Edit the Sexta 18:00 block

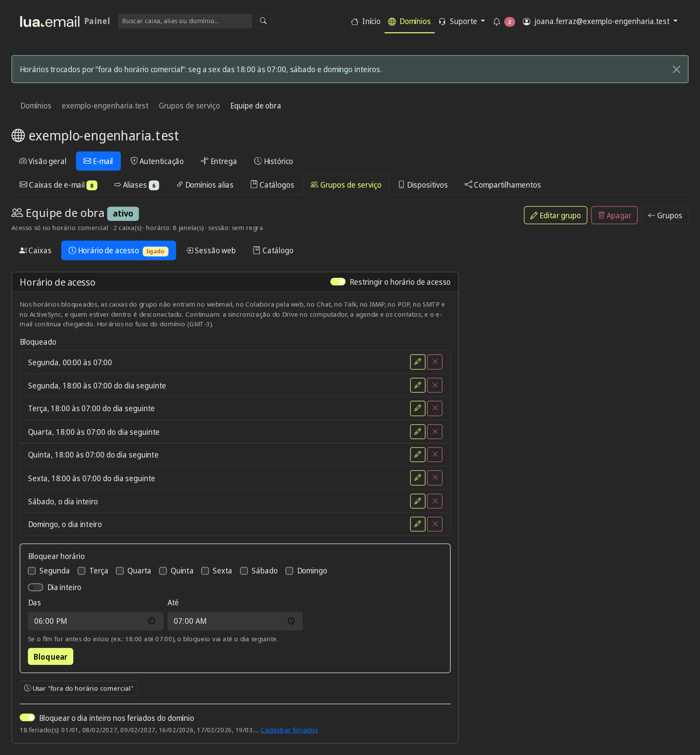[418, 478]
